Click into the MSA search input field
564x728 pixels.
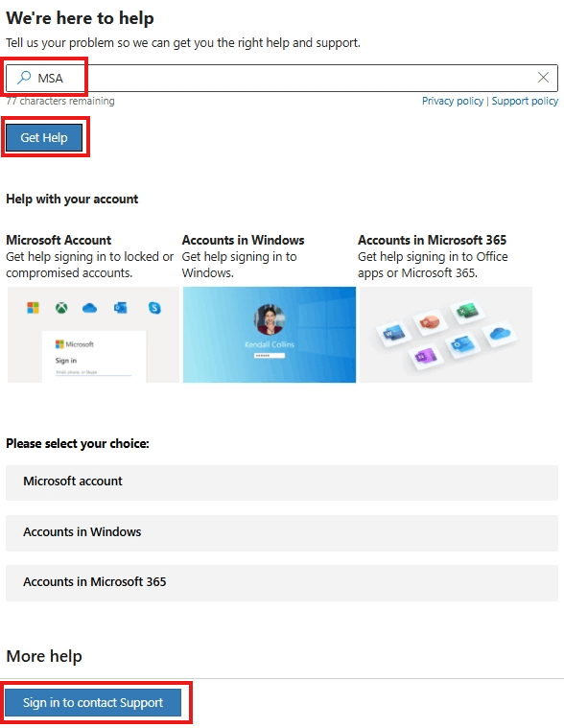pyautogui.click(x=282, y=78)
